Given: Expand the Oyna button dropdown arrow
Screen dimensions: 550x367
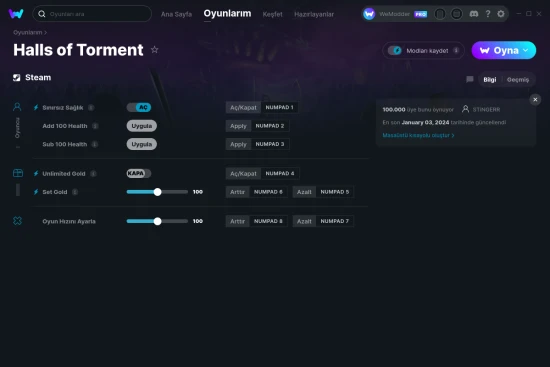Looking at the screenshot, I should [525, 50].
